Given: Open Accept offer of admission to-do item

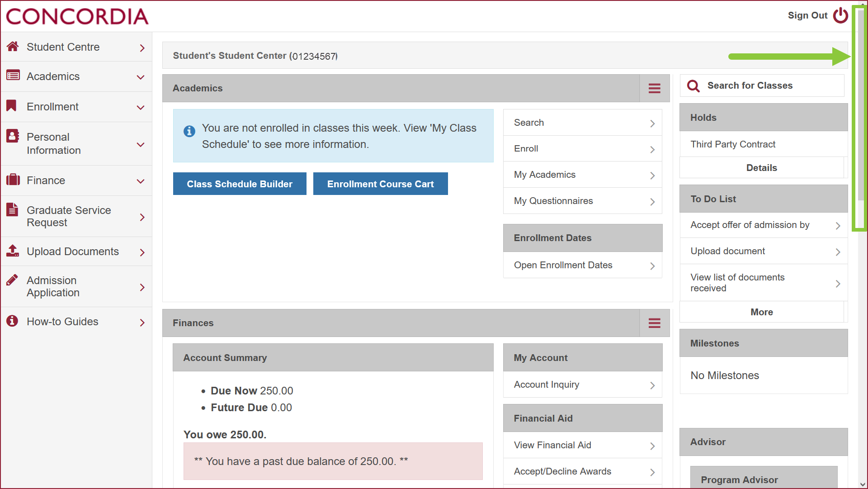Looking at the screenshot, I should (x=764, y=225).
